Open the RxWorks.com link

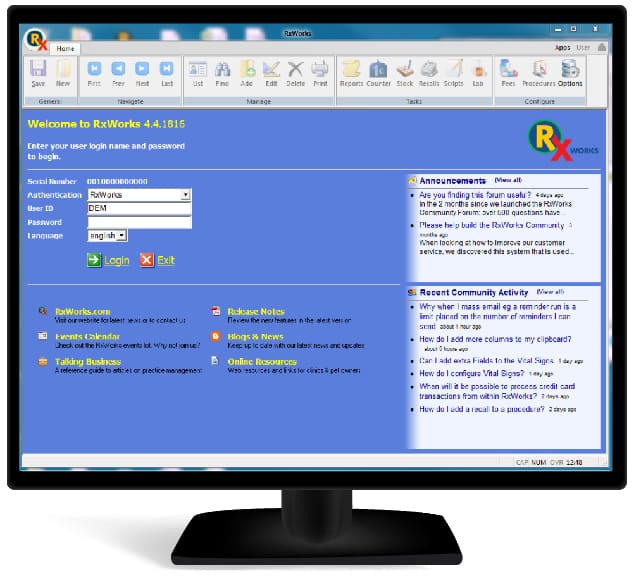click(x=83, y=312)
